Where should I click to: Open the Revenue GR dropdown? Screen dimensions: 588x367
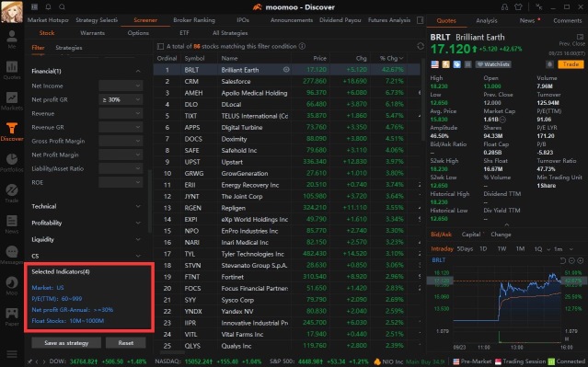[121, 127]
